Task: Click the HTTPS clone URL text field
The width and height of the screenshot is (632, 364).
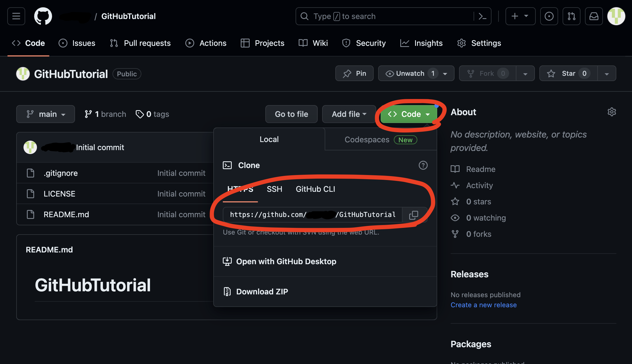Action: tap(313, 215)
